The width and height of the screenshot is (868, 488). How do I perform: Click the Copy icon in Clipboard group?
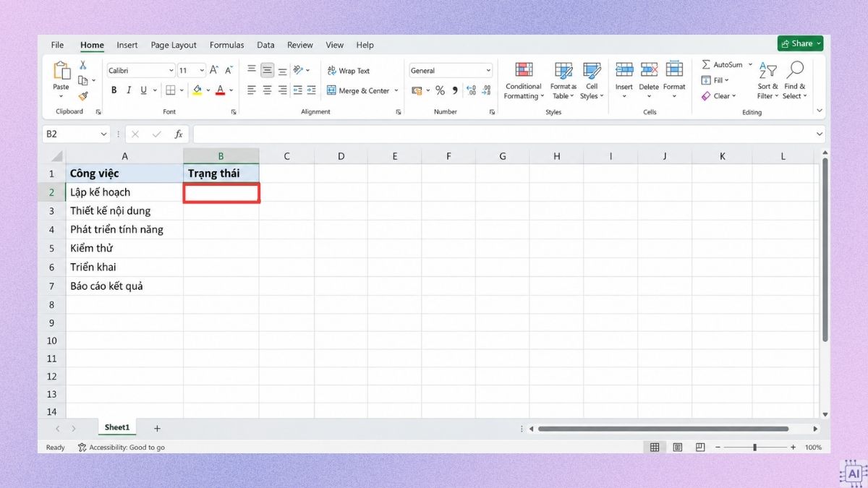(83, 80)
